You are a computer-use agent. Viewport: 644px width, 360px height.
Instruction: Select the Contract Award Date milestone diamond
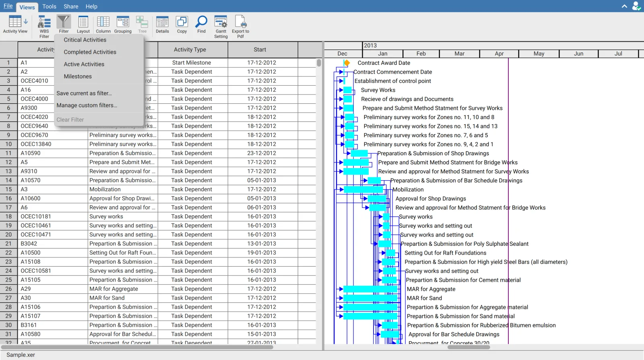347,63
